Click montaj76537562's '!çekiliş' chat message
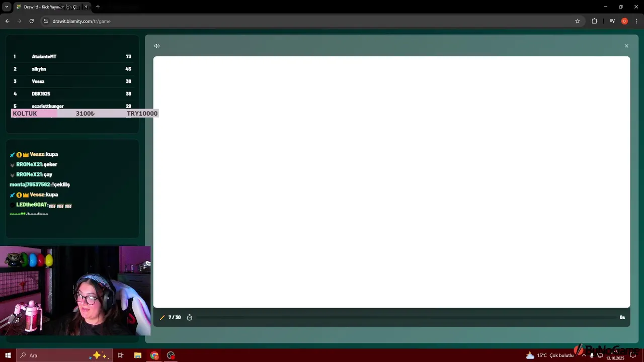 (40, 185)
